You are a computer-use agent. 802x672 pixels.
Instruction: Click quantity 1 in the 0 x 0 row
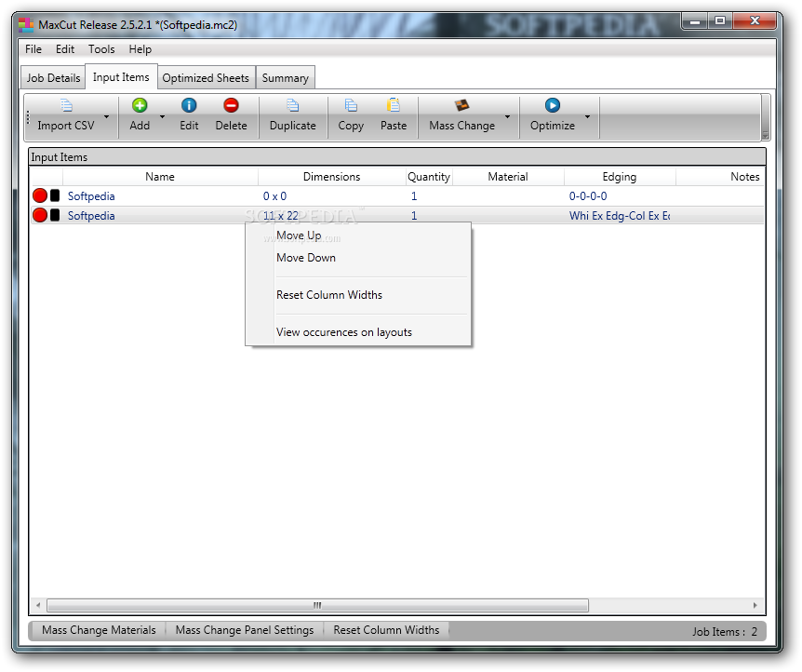coord(414,196)
